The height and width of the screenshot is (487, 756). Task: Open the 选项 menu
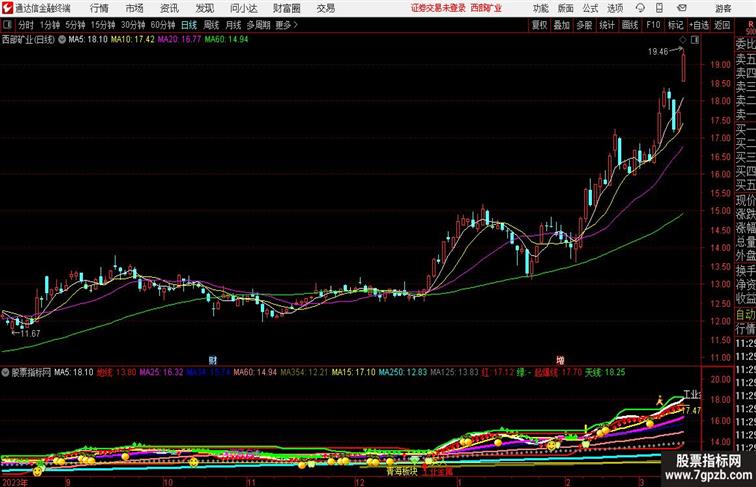coord(615,8)
